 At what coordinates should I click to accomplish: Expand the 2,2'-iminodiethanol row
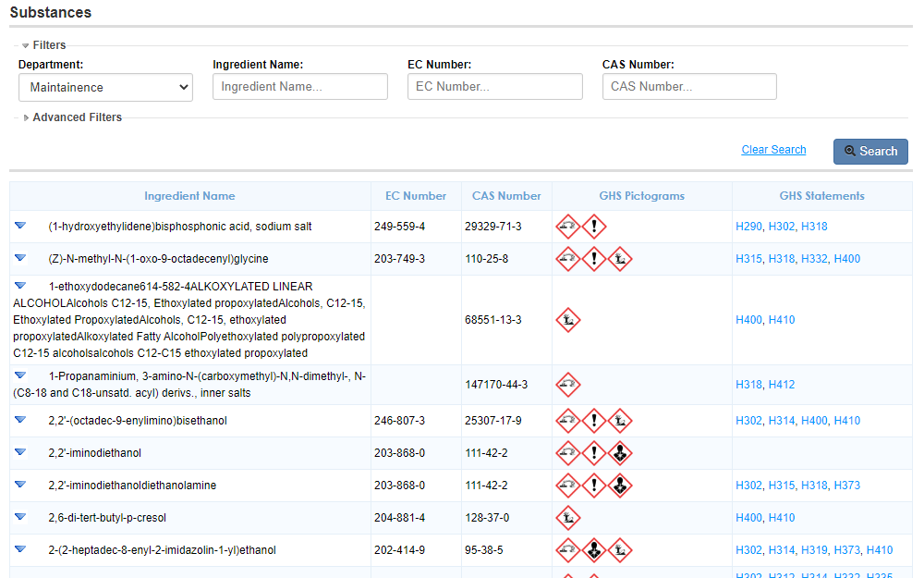pyautogui.click(x=20, y=452)
